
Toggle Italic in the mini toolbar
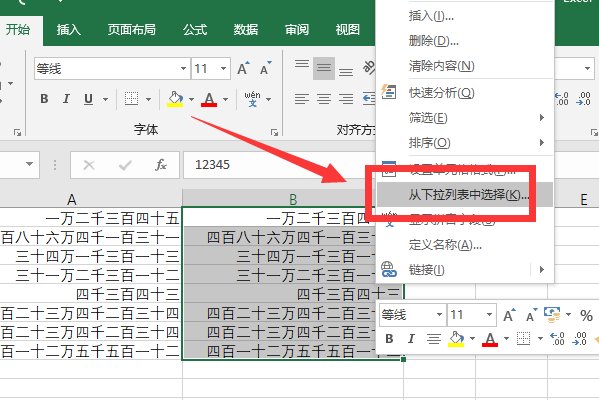pos(411,338)
